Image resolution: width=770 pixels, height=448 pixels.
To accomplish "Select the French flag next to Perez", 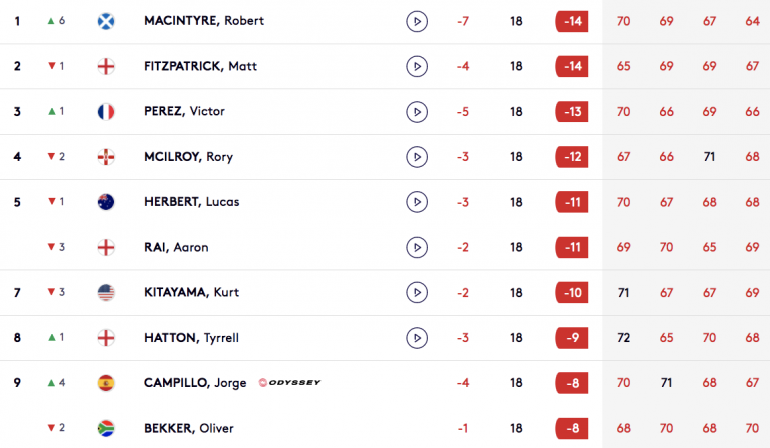I will 106,112.
